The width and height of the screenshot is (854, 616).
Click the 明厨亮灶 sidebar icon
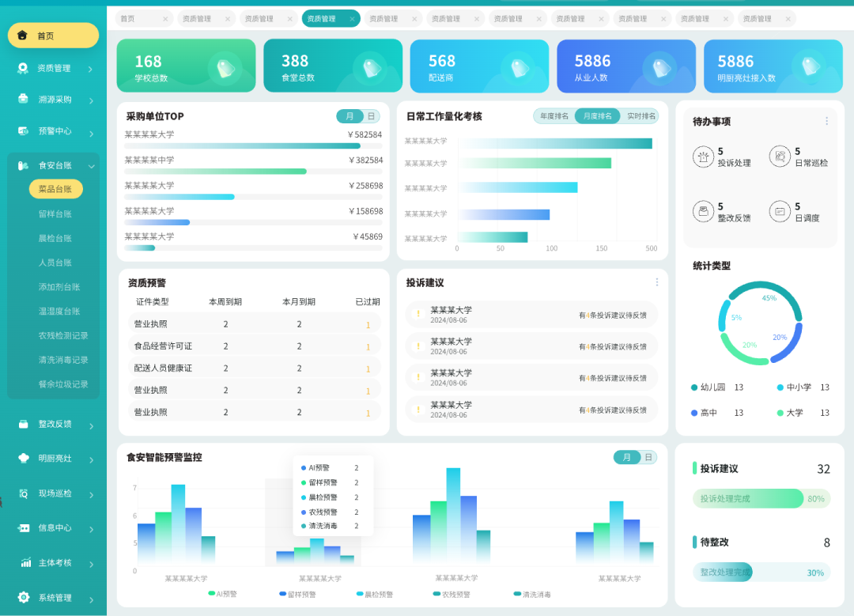tap(24, 458)
